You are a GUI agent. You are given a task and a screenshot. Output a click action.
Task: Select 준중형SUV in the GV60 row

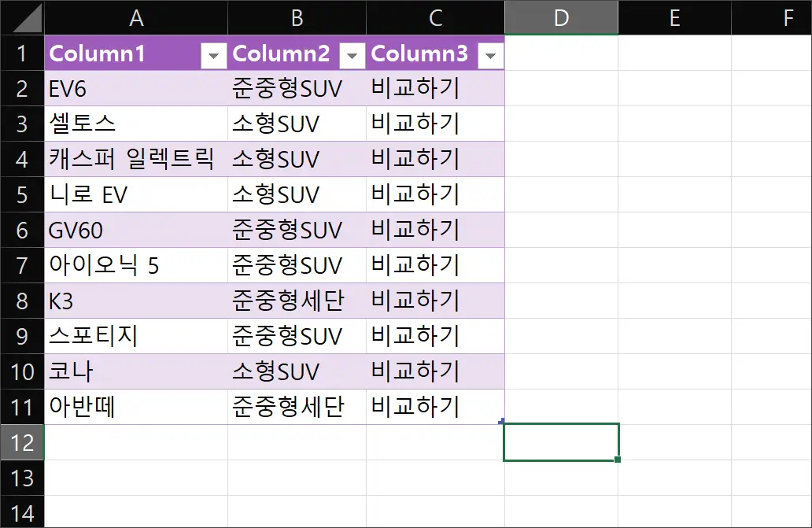pos(297,230)
